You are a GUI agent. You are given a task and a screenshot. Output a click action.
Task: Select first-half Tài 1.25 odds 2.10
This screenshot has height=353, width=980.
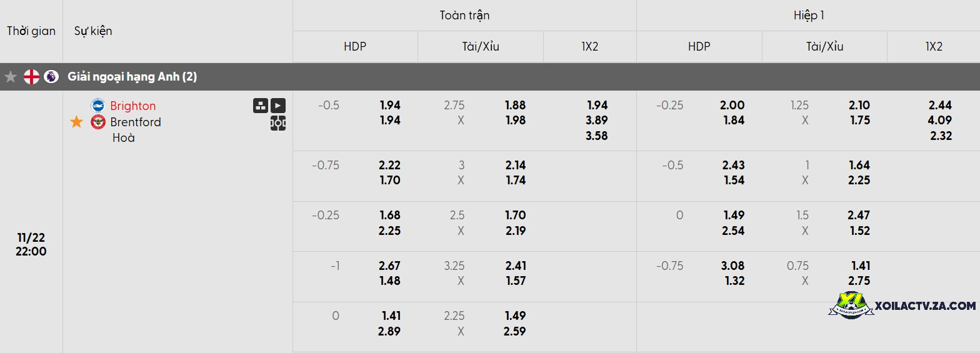[x=860, y=105]
